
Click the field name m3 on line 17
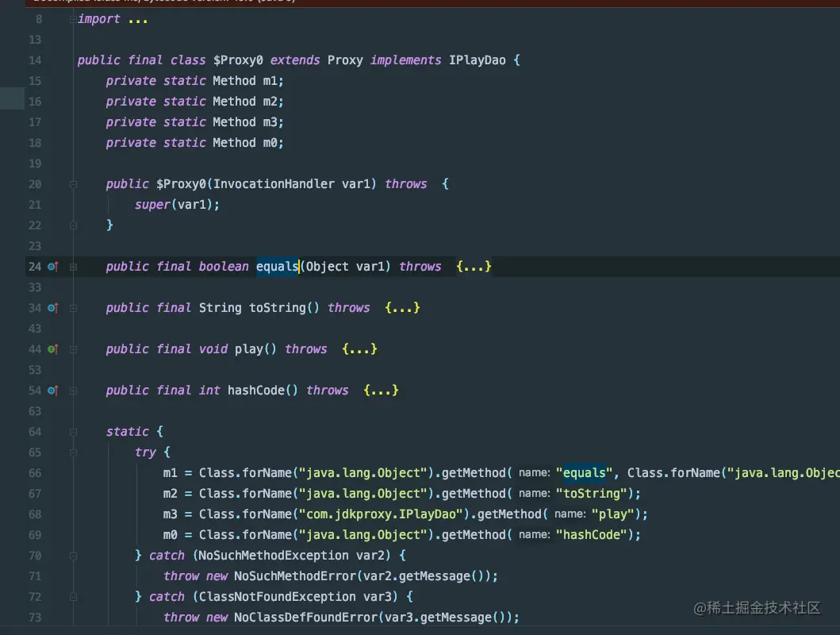[x=270, y=122]
